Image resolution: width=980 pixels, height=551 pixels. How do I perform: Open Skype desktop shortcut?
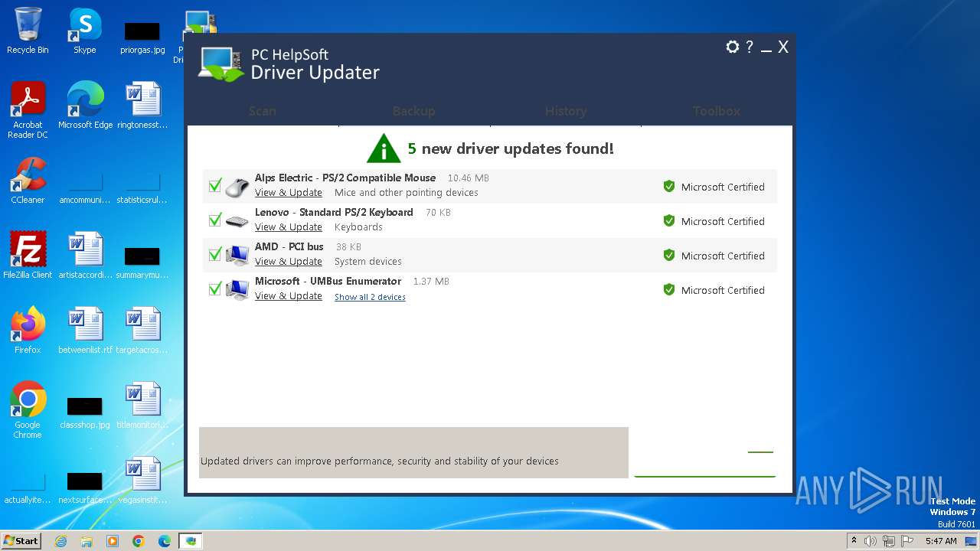(x=85, y=31)
